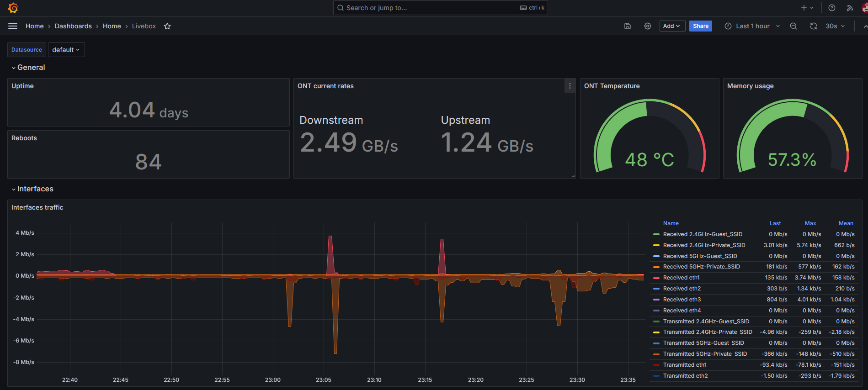Click the Memory usage panel title
Screen dimensions: 868x390
[x=750, y=86]
